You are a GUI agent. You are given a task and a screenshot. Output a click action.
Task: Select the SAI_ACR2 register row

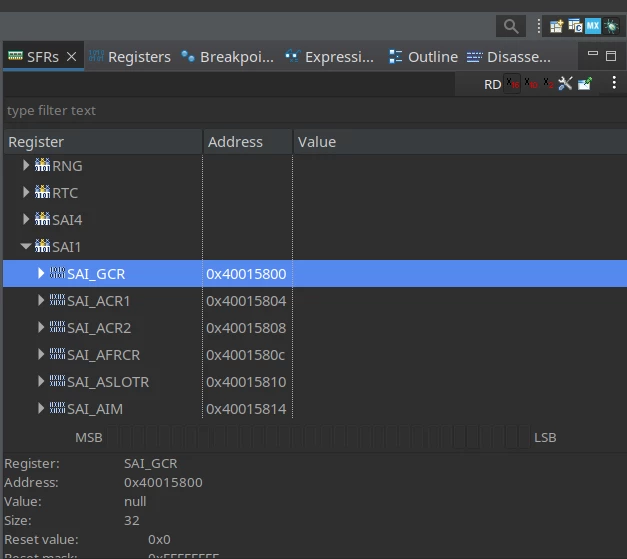[x=315, y=328]
